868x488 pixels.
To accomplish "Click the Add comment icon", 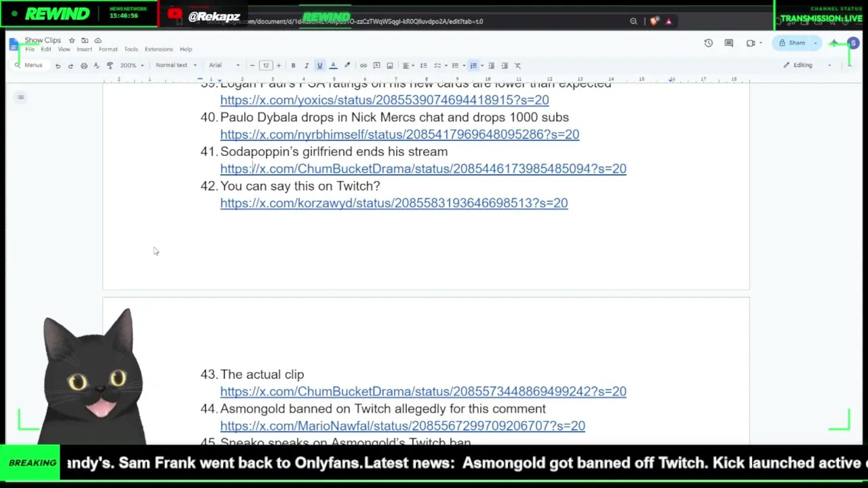I will coord(376,66).
